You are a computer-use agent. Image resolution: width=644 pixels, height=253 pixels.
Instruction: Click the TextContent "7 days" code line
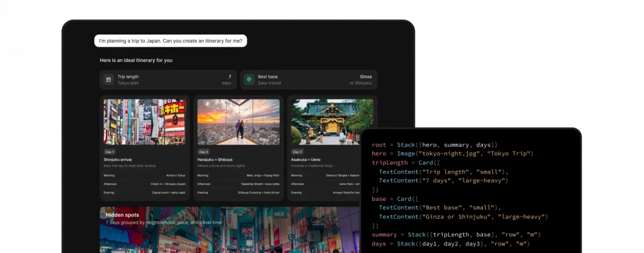(x=443, y=180)
